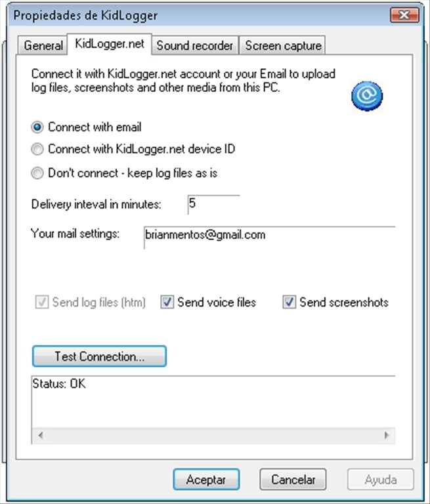Viewport: 430px width, 504px height.
Task: Click the Ayuda help button
Action: click(x=381, y=479)
